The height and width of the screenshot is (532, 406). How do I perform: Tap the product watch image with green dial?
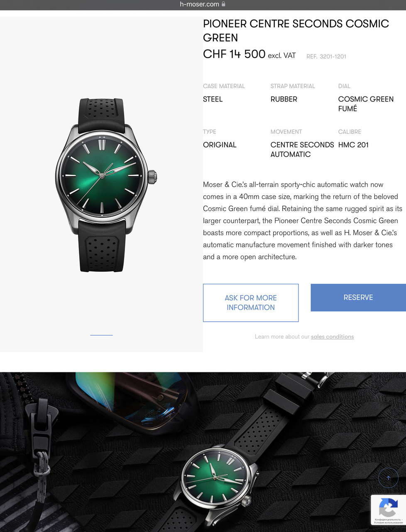(x=106, y=185)
